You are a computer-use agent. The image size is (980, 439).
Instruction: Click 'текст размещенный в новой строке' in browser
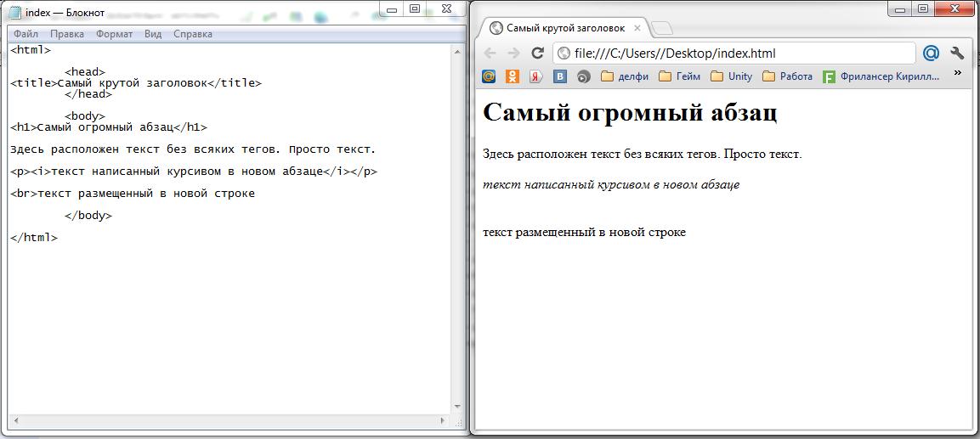point(585,233)
